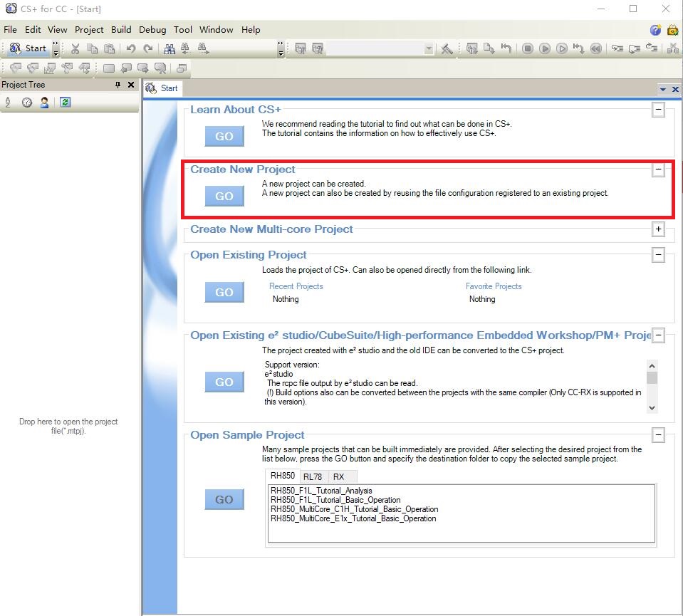This screenshot has height=616, width=683.
Task: Select the RH850 sample tab
Action: tap(283, 476)
